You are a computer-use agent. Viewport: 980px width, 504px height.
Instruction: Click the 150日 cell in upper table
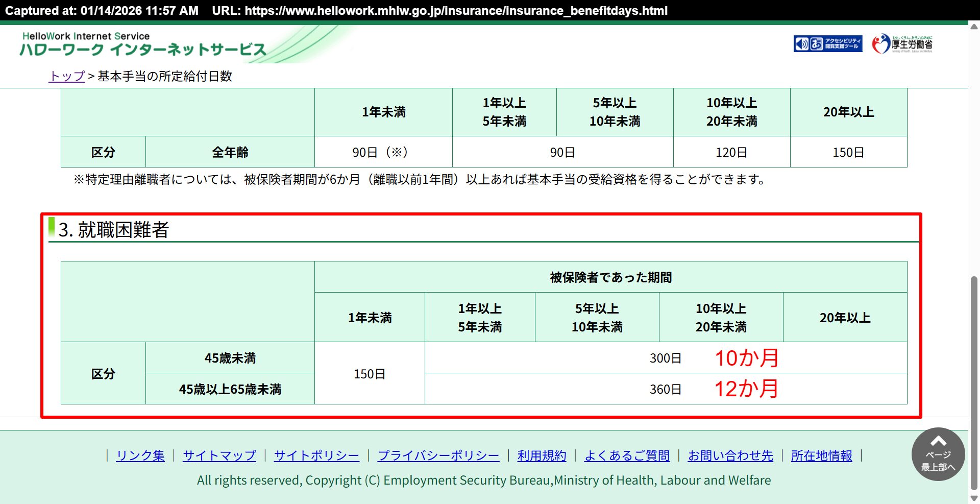click(848, 152)
